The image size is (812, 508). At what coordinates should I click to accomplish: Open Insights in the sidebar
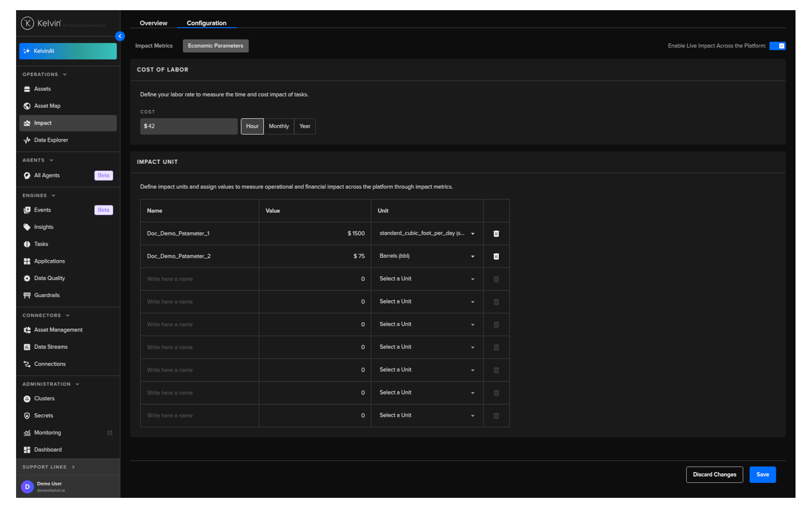point(68,227)
